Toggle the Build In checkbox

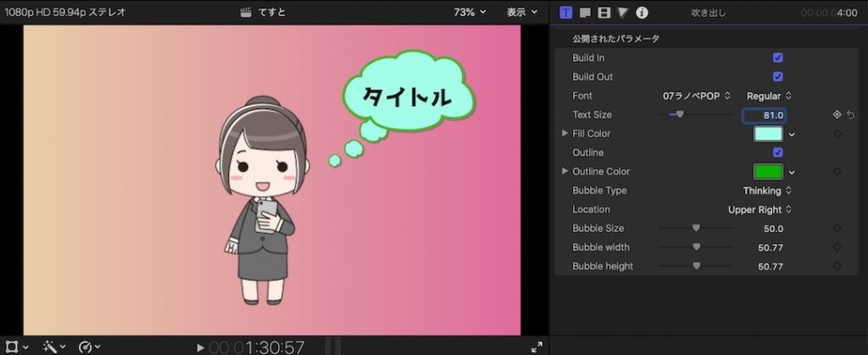click(x=778, y=58)
